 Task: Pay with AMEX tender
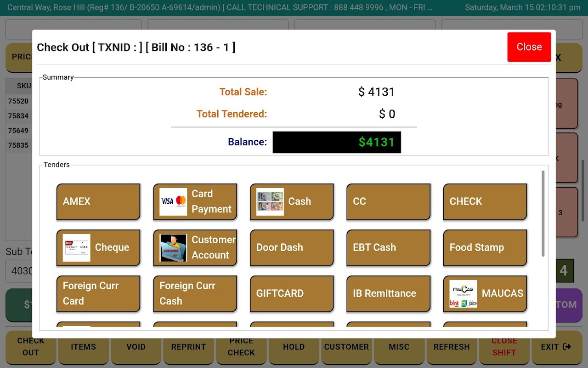[98, 201]
